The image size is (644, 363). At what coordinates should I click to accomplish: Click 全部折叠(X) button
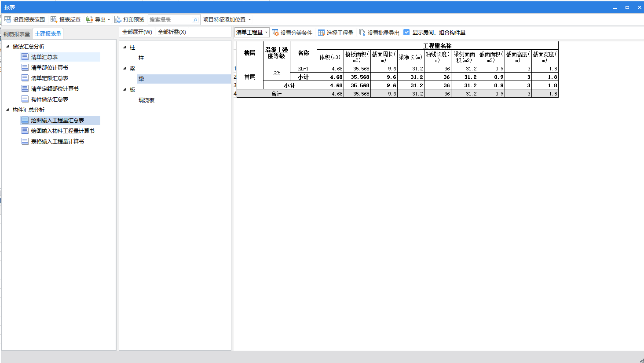172,32
